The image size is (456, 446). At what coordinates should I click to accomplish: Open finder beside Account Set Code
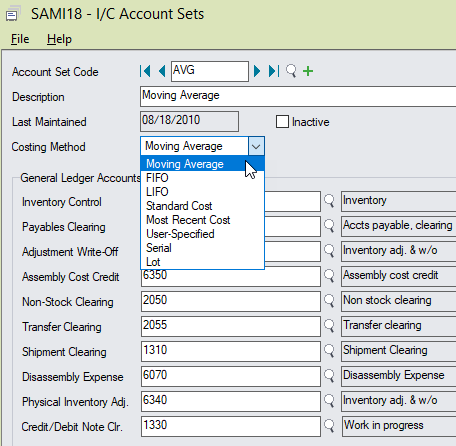tap(291, 71)
